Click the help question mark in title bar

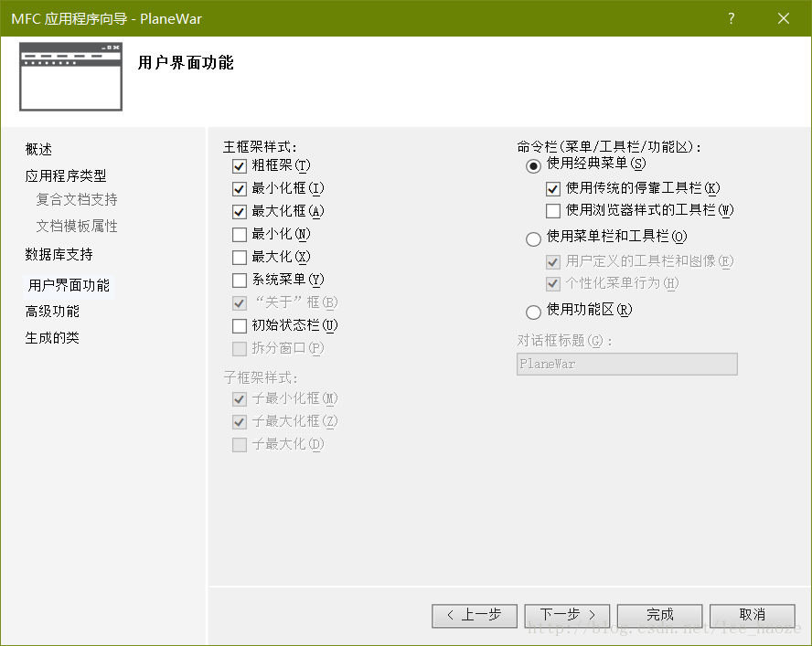[x=731, y=18]
